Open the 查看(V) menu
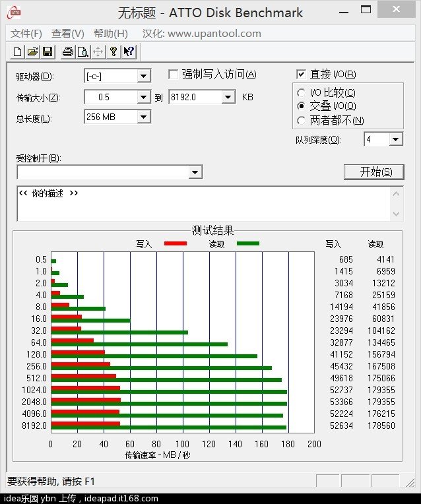The image size is (421, 504). (68, 34)
